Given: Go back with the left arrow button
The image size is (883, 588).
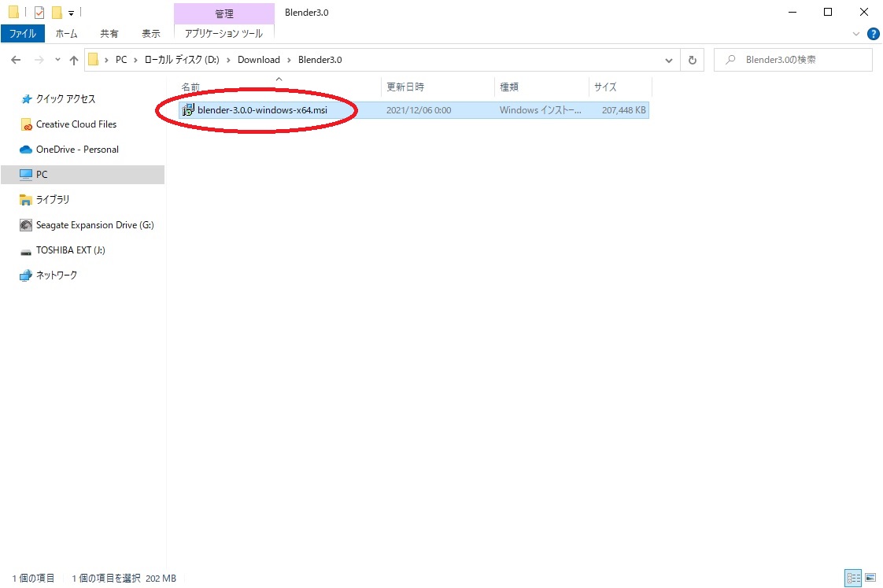Looking at the screenshot, I should point(16,60).
